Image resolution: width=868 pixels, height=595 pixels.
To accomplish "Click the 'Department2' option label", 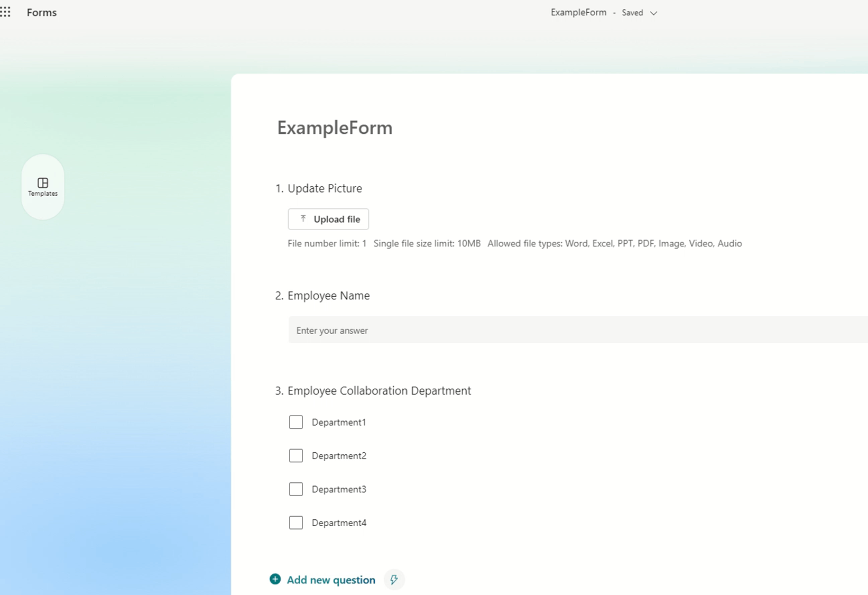I will [x=339, y=455].
